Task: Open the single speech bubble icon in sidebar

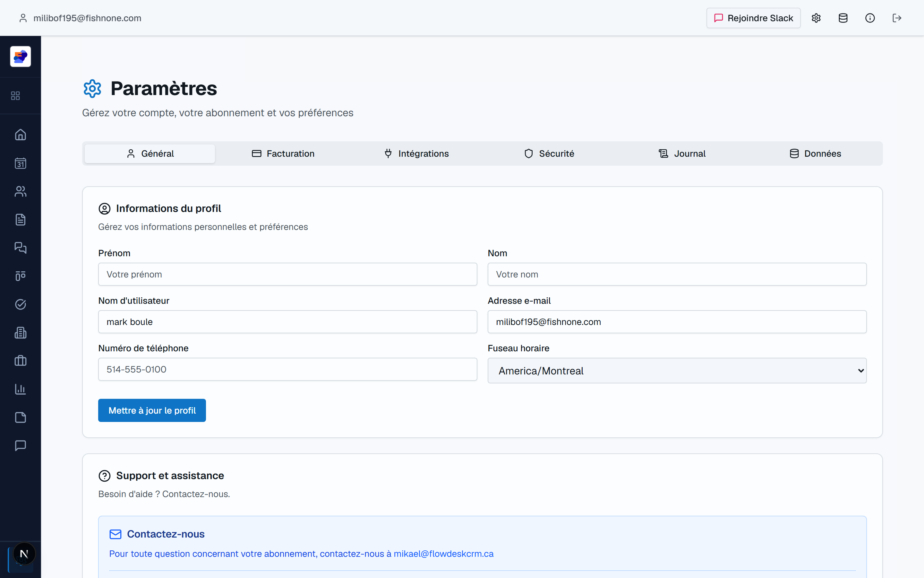Action: [21, 445]
